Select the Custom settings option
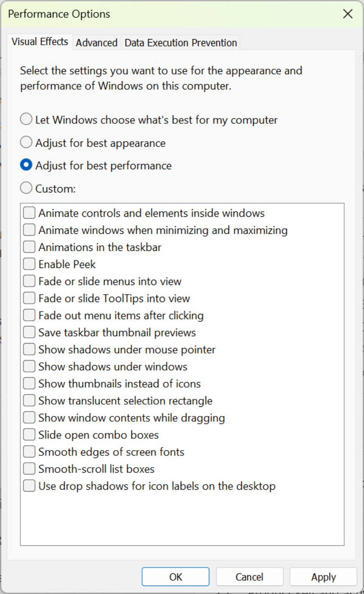 26,187
